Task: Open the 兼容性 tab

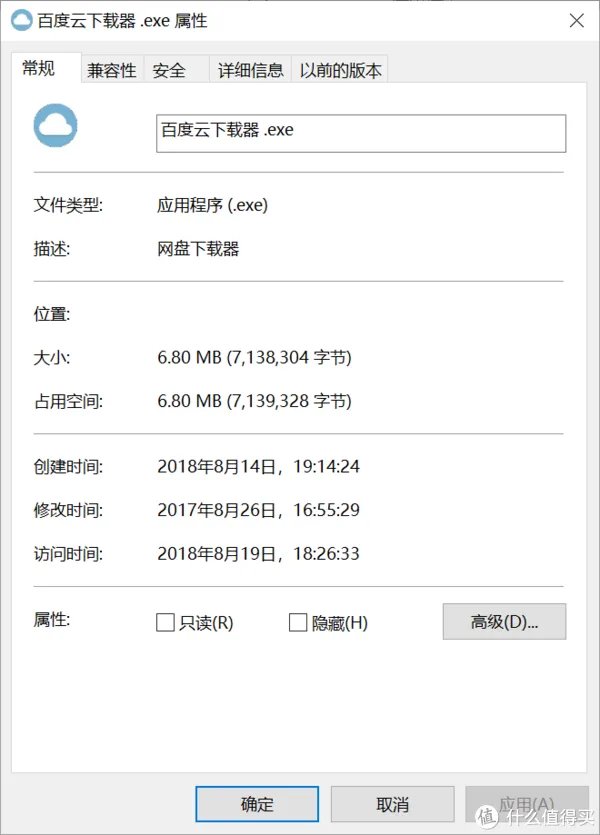Action: point(112,70)
